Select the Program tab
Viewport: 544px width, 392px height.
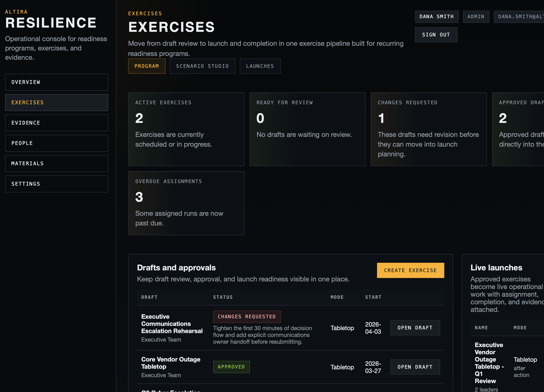point(147,66)
